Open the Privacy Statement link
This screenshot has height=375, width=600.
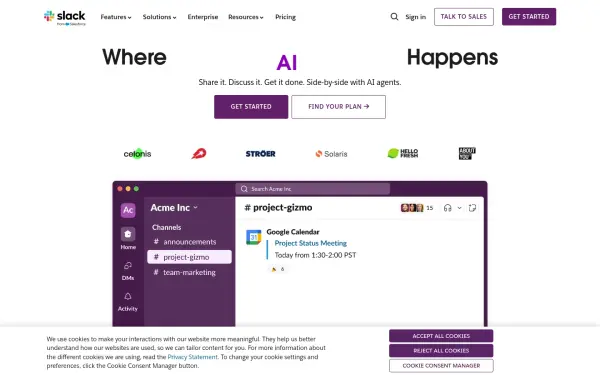coord(192,357)
